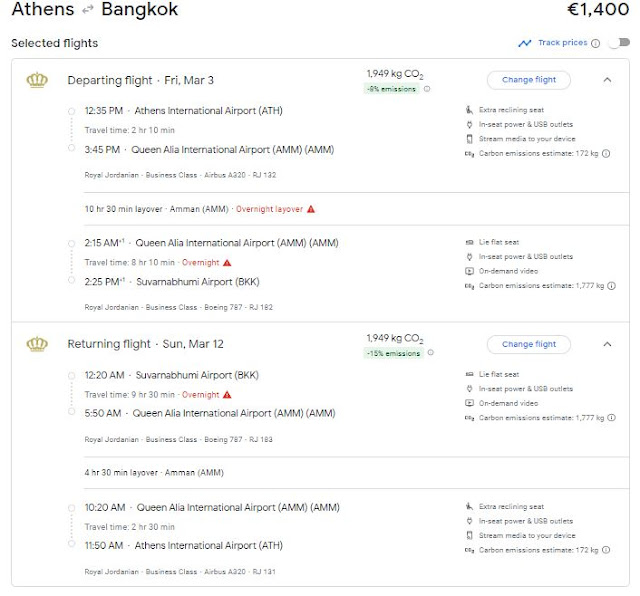Click the overnight layover warning icon
Image resolution: width=640 pixels, height=596 pixels.
(311, 209)
